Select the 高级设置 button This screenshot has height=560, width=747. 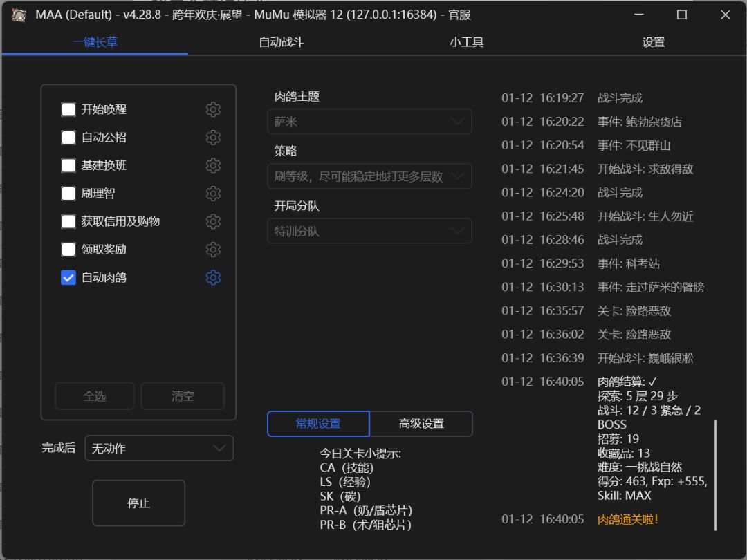[421, 424]
